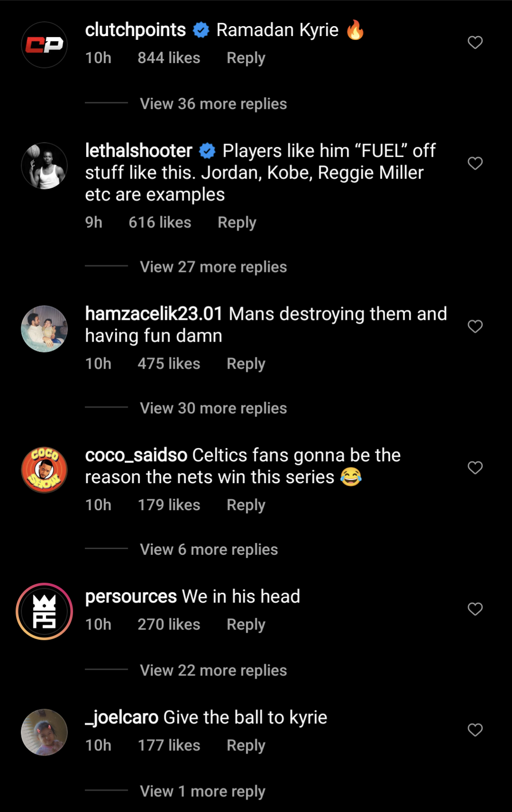
Task: Like lethalshooter's comment with heart
Action: tap(475, 163)
